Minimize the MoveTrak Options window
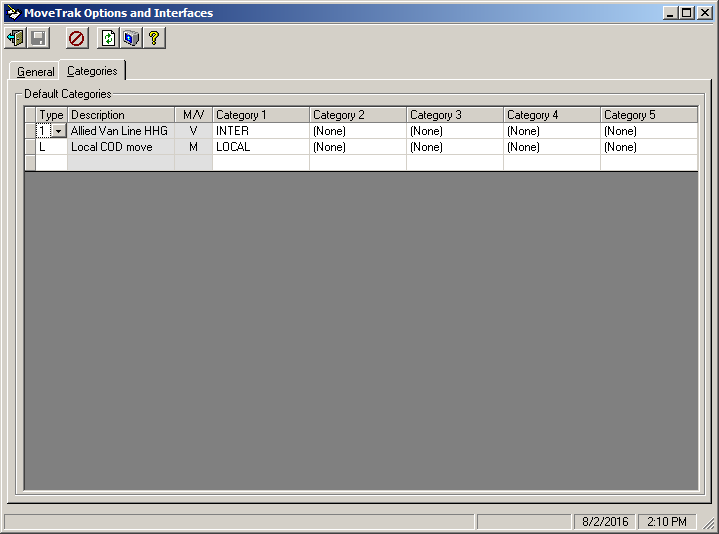 (670, 13)
